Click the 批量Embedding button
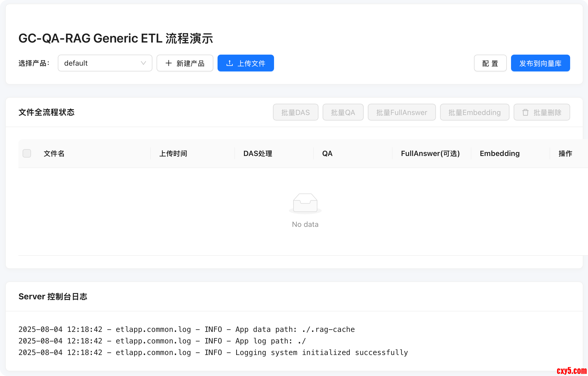Screen dimensions: 588x376 coord(474,112)
